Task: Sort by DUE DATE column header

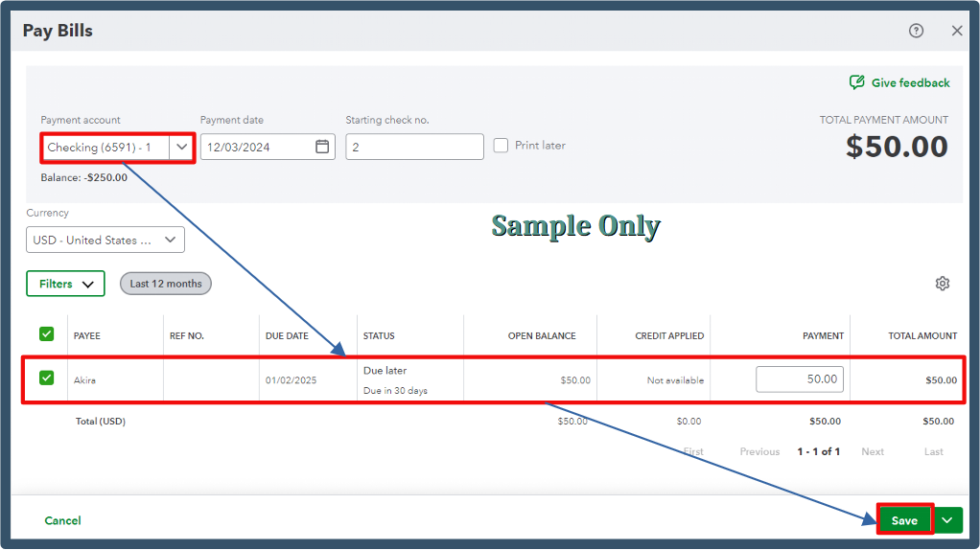Action: [287, 336]
